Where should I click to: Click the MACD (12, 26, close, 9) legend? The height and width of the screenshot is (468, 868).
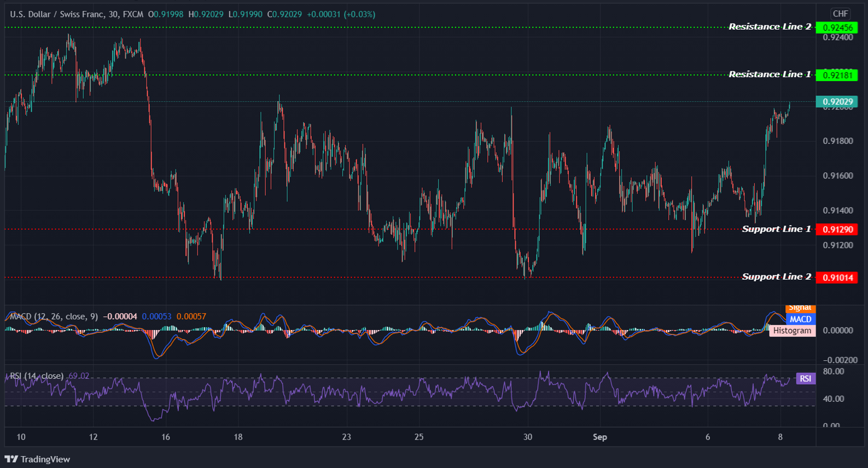(54, 316)
